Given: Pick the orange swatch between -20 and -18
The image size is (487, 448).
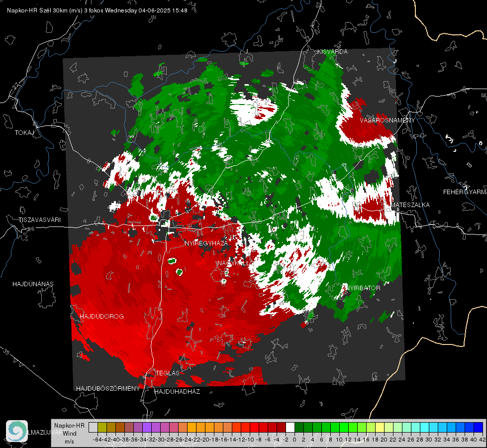Looking at the screenshot, I should tap(209, 427).
